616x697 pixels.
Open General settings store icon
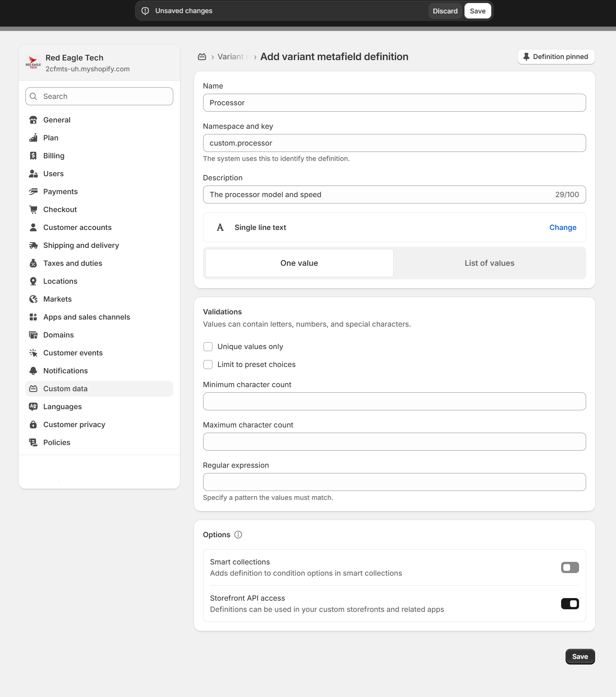(x=33, y=120)
